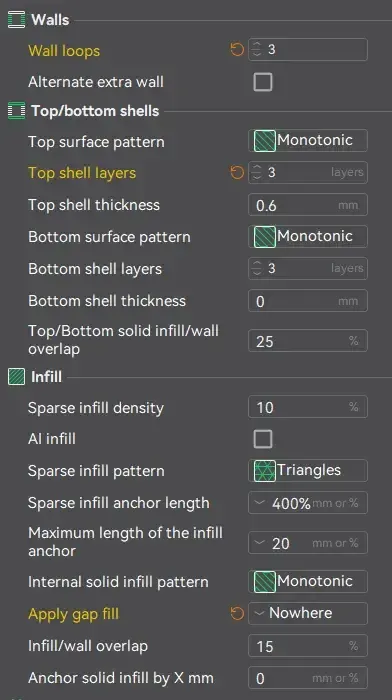392x700 pixels.
Task: Click the Infill section icon
Action: click(17, 377)
